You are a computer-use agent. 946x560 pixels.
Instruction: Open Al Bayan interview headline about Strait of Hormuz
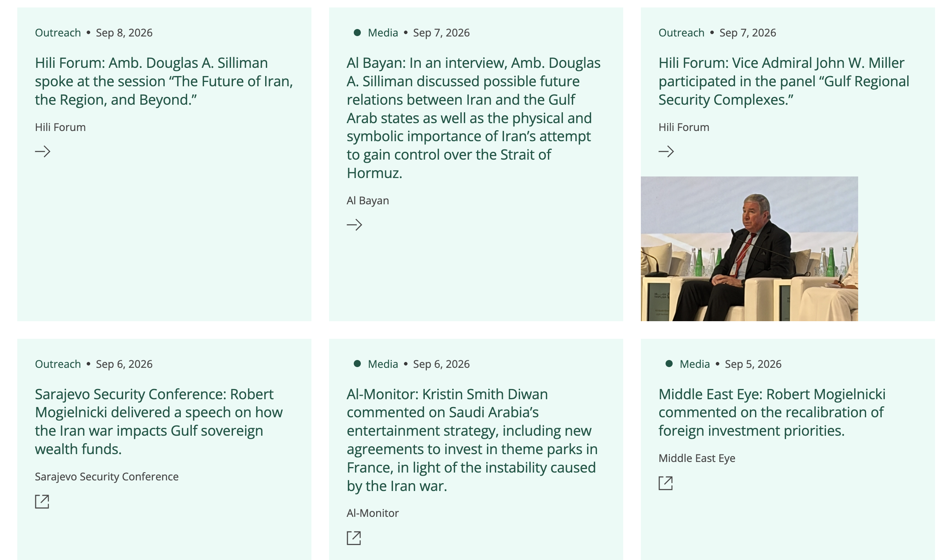(474, 118)
